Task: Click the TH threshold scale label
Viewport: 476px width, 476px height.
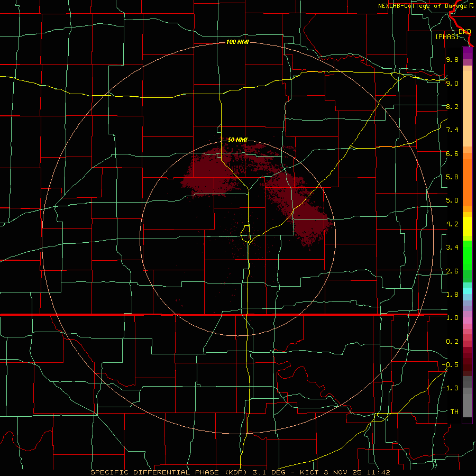Action: (x=454, y=412)
